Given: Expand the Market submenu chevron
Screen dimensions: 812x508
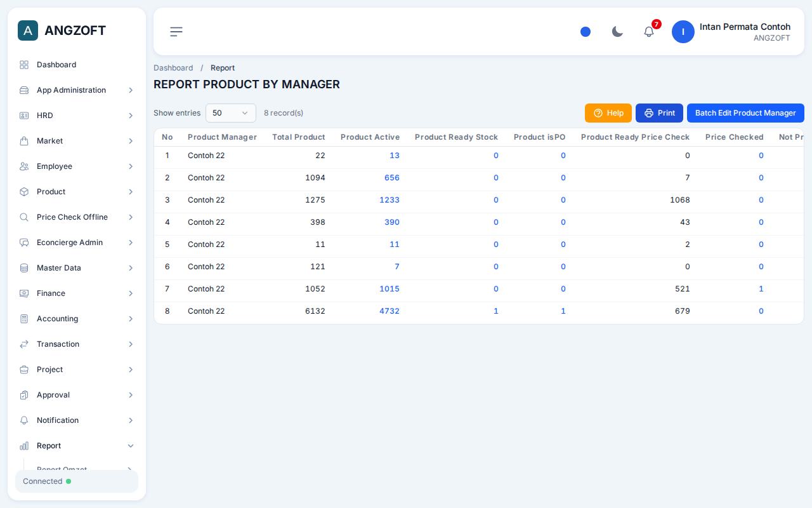Looking at the screenshot, I should (131, 141).
